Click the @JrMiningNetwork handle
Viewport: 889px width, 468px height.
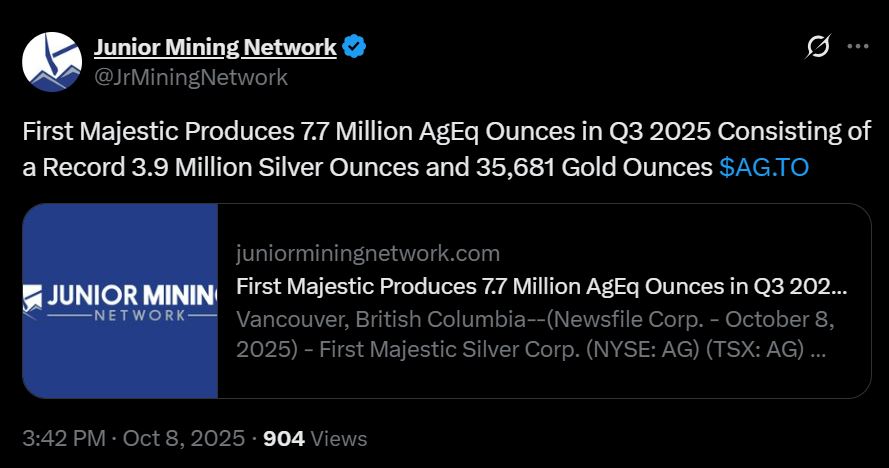click(190, 76)
